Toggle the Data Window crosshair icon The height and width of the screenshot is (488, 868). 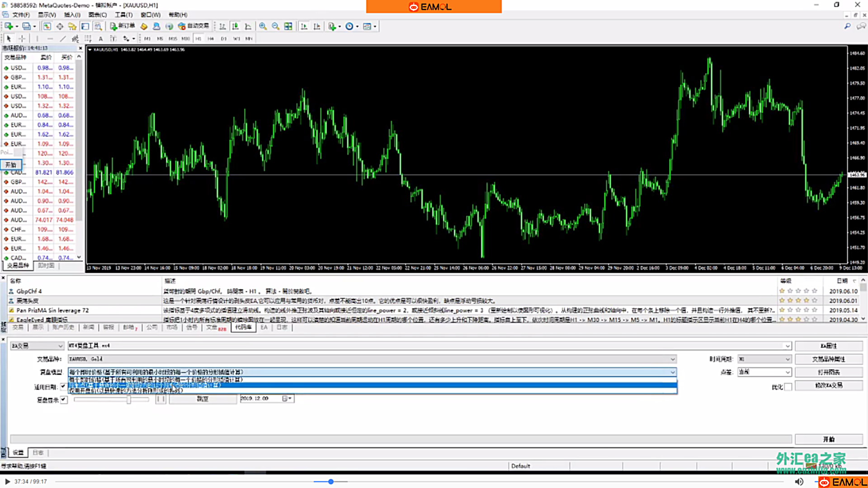click(x=60, y=26)
